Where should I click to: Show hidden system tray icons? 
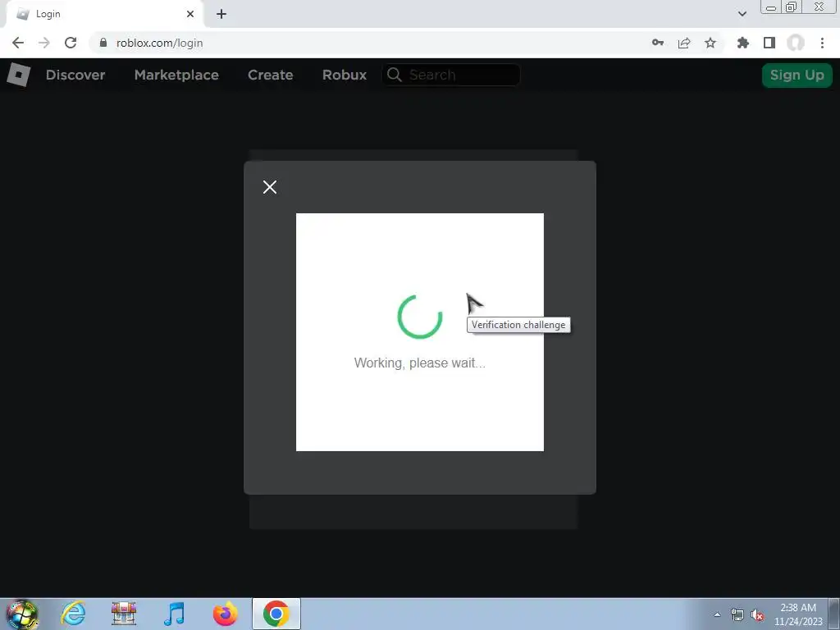(717, 614)
